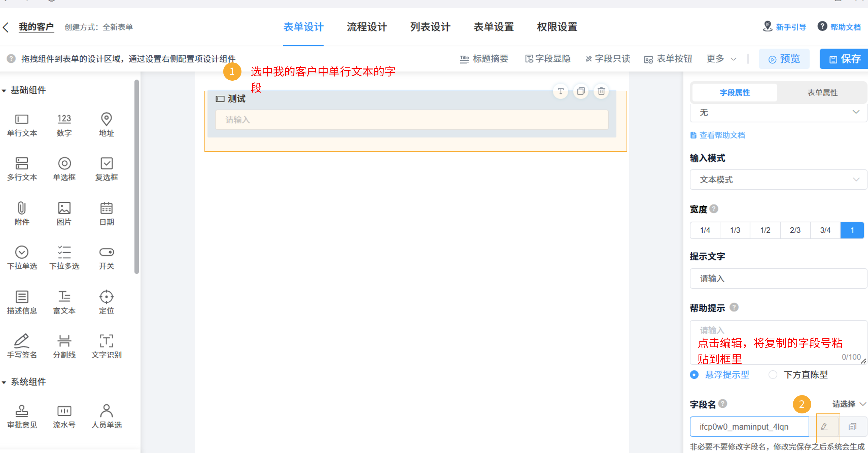Select the 图片 image component
This screenshot has height=453, width=868.
pos(64,214)
